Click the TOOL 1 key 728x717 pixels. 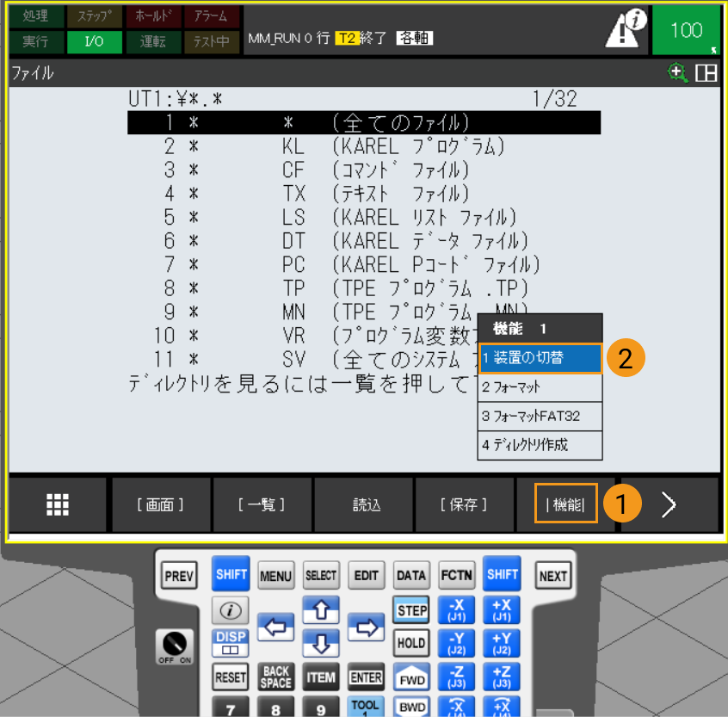point(366,707)
